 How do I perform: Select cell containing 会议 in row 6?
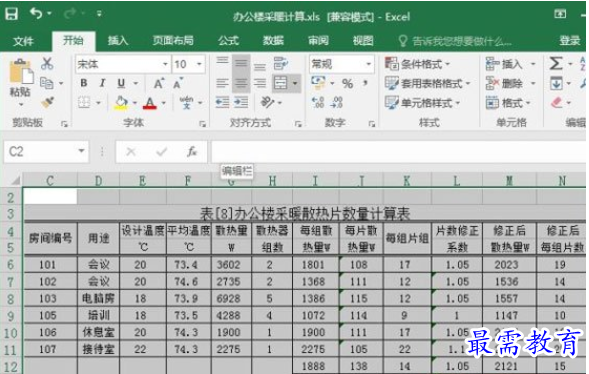click(x=98, y=265)
